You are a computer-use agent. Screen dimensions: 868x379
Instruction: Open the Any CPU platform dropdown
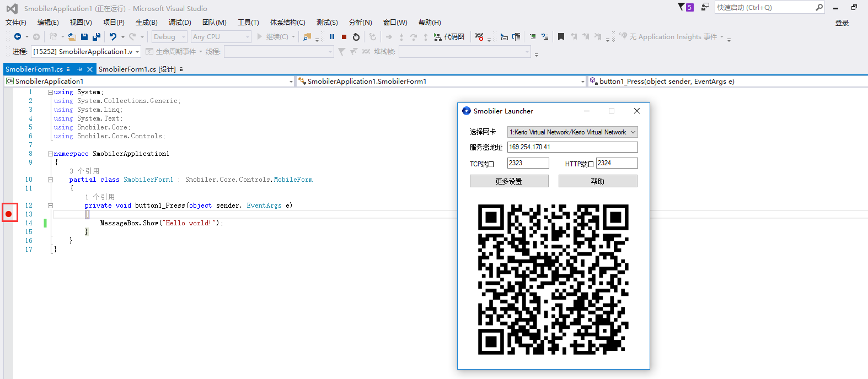(x=221, y=37)
